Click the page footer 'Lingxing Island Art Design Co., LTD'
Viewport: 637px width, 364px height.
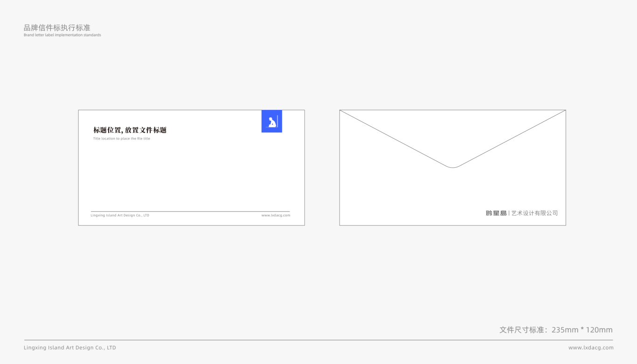coord(70,348)
